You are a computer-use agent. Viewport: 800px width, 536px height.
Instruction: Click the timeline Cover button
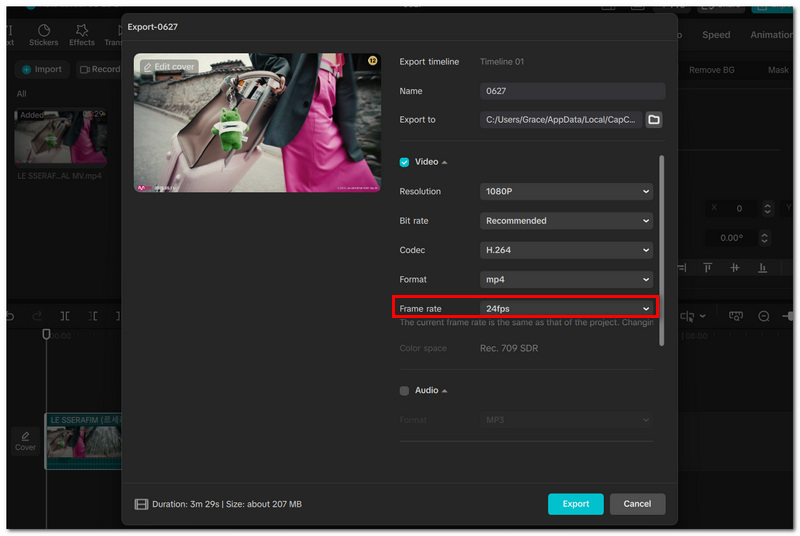coord(25,441)
